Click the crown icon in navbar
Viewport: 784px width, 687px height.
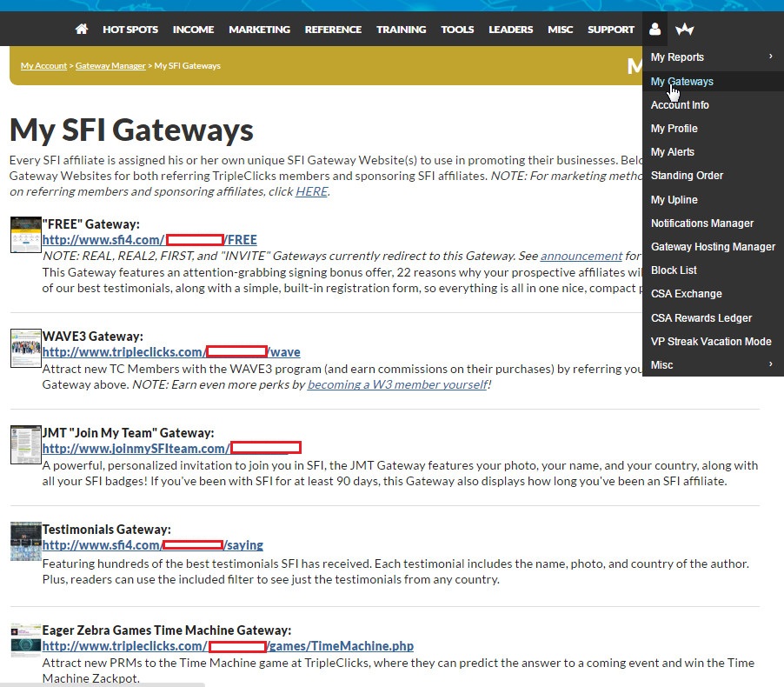click(685, 30)
